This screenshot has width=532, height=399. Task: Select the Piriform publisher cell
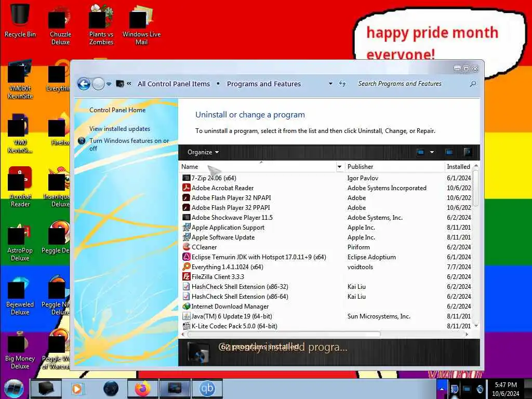click(x=358, y=247)
